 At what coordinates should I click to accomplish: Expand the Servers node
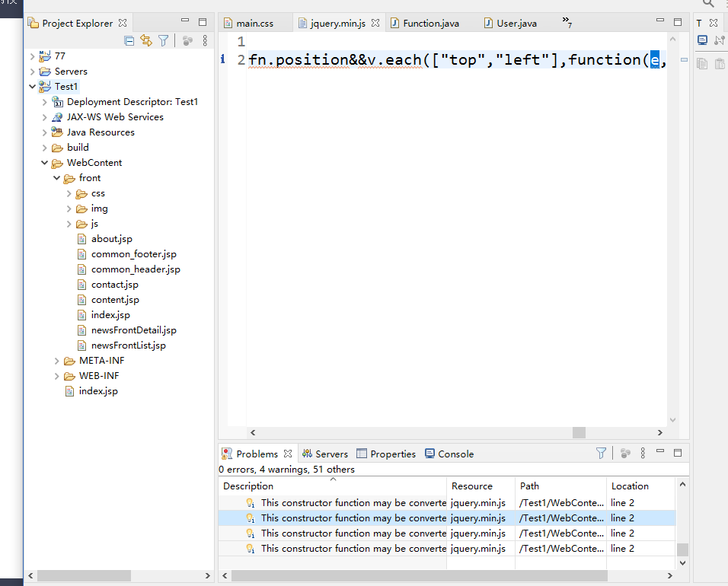tap(32, 72)
